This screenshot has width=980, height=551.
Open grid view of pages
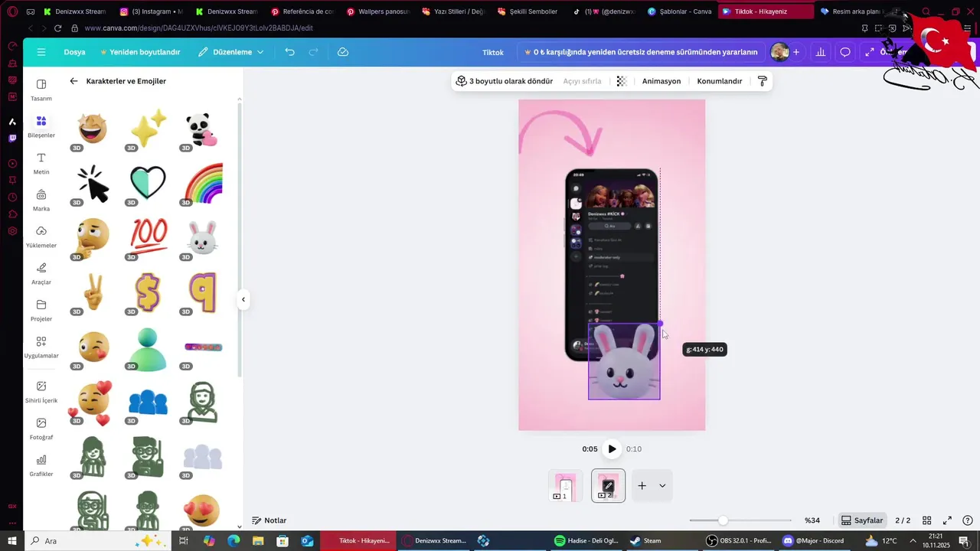point(926,520)
